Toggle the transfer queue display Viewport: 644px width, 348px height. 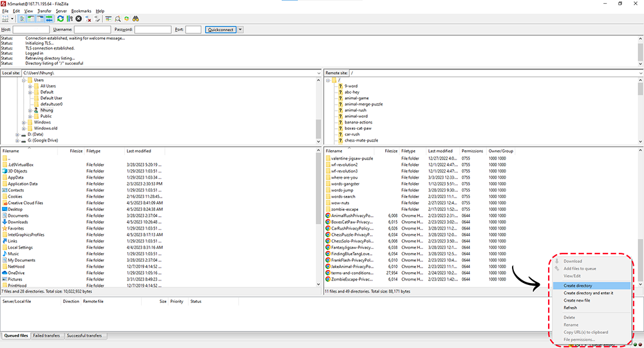pos(49,19)
